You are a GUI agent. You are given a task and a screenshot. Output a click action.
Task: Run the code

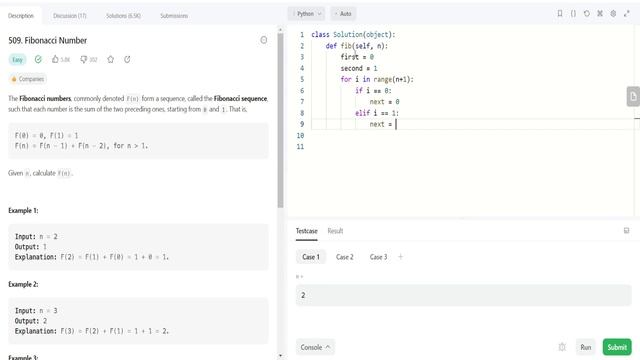(x=586, y=347)
